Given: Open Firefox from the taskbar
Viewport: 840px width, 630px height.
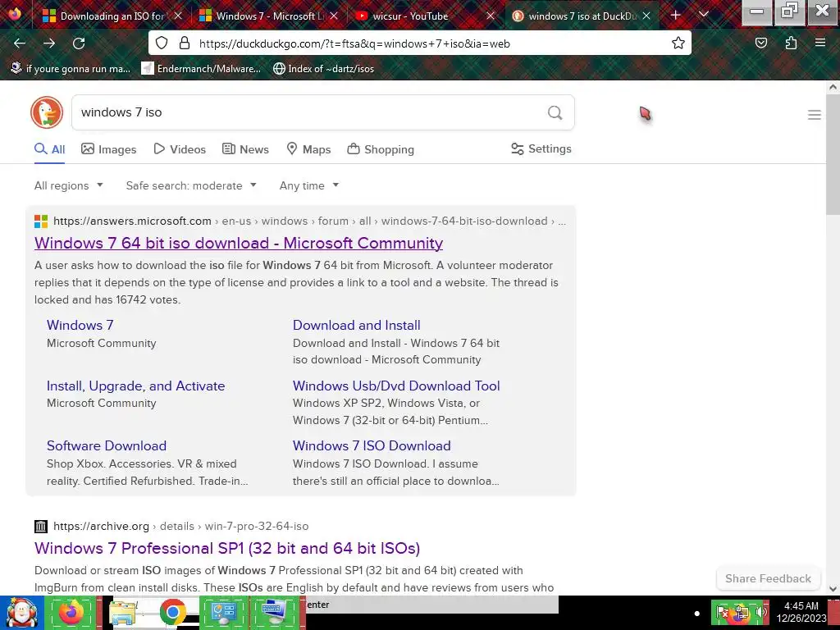Looking at the screenshot, I should [x=71, y=613].
